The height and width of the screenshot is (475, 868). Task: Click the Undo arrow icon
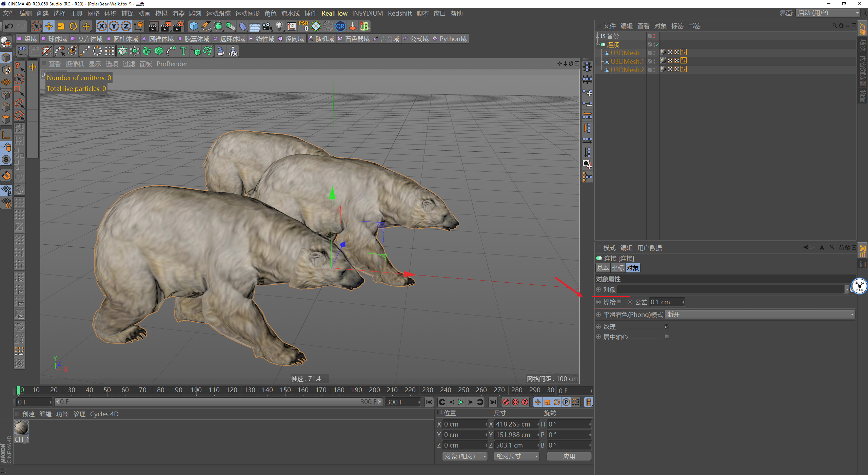pos(9,26)
